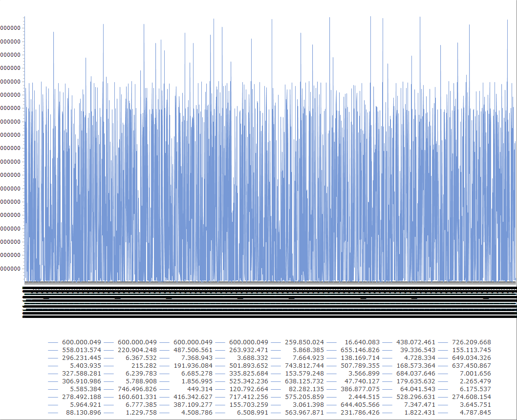Select legend entry 259.850.024
The width and height of the screenshot is (517, 420).
304,342
